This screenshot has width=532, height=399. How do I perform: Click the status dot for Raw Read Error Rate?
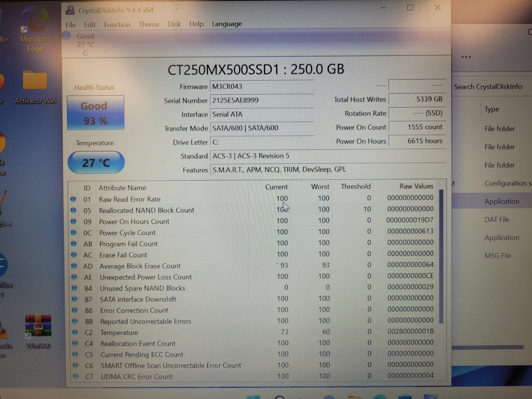(x=73, y=199)
